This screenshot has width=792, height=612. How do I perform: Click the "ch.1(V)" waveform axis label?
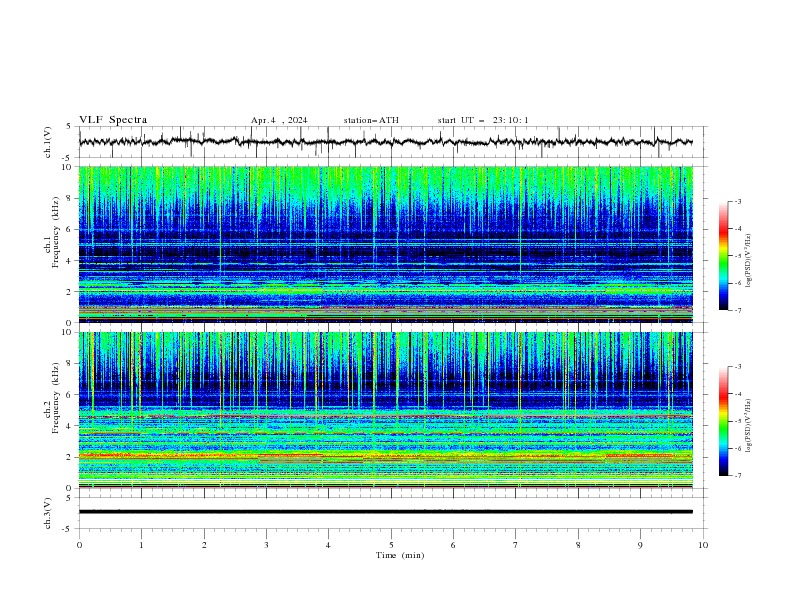(x=48, y=142)
